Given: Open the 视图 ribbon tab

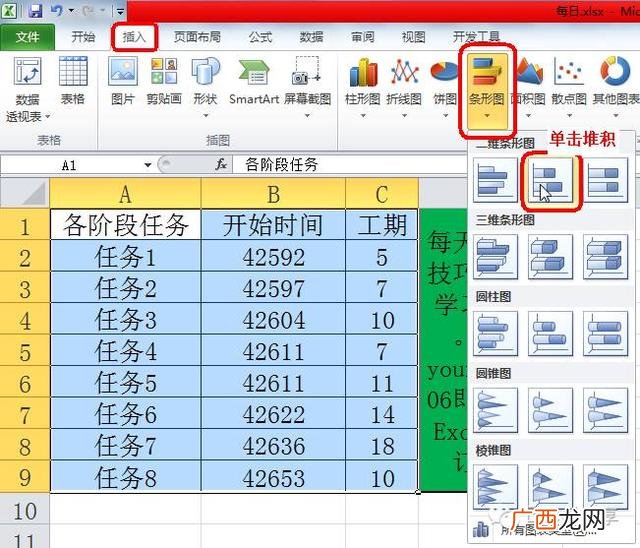Looking at the screenshot, I should point(413,37).
